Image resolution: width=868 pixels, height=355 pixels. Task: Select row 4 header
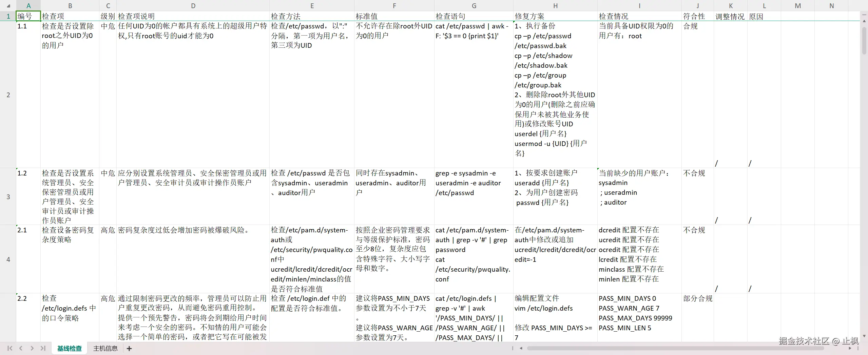(x=8, y=259)
